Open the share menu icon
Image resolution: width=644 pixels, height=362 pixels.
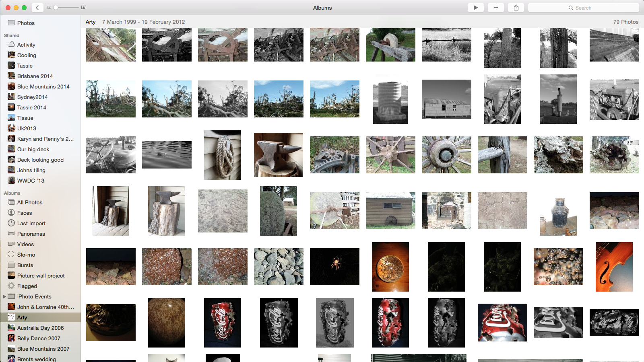(516, 8)
